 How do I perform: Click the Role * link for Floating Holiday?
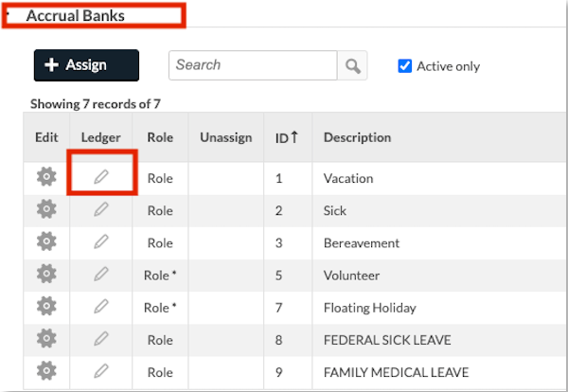point(160,308)
